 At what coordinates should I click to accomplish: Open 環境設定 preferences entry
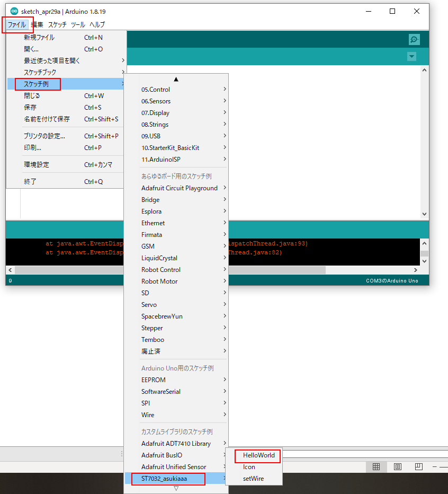tap(37, 165)
